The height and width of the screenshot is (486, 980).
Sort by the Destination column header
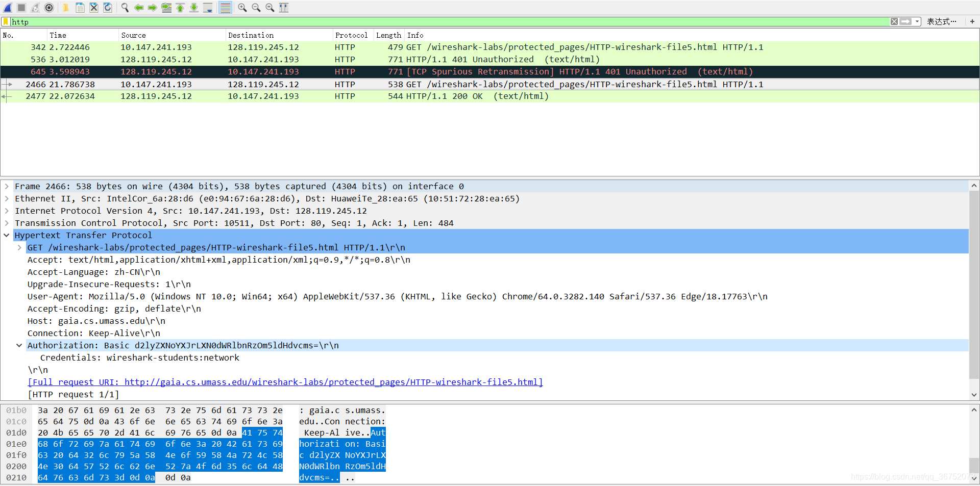(x=279, y=35)
